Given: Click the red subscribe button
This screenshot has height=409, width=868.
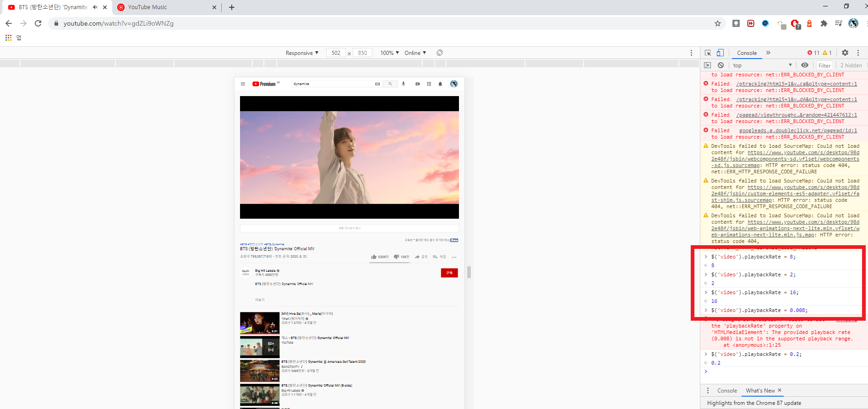Looking at the screenshot, I should 449,273.
